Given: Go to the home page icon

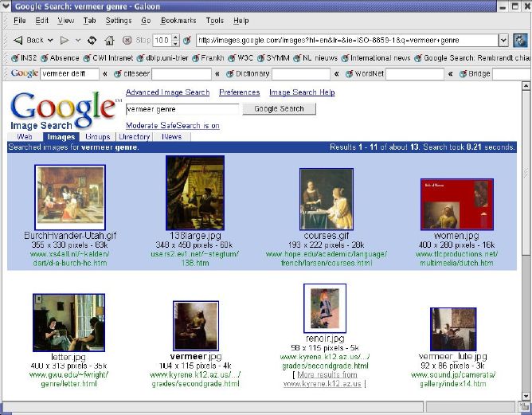Looking at the screenshot, I should [x=109, y=40].
